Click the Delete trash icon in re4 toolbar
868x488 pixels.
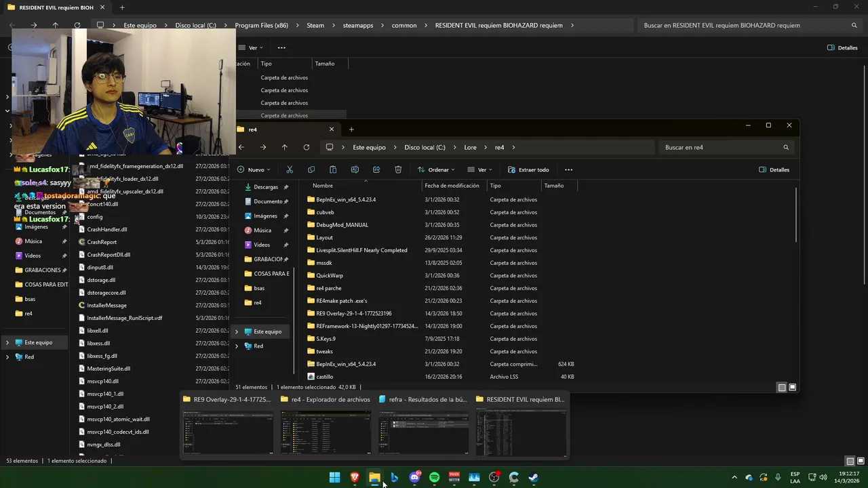point(398,169)
